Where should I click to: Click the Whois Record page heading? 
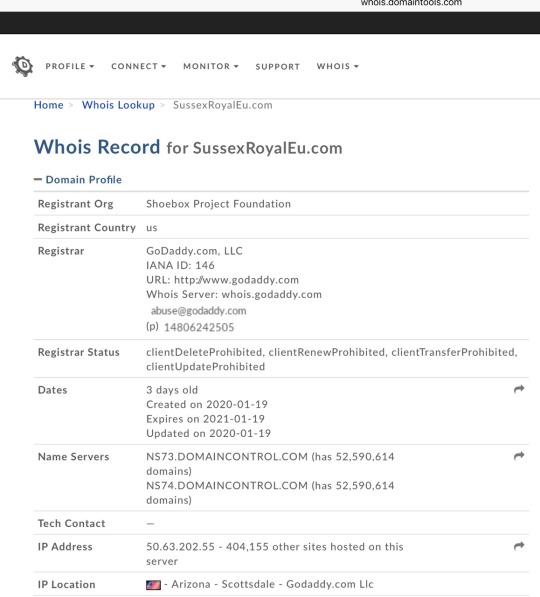[188, 147]
